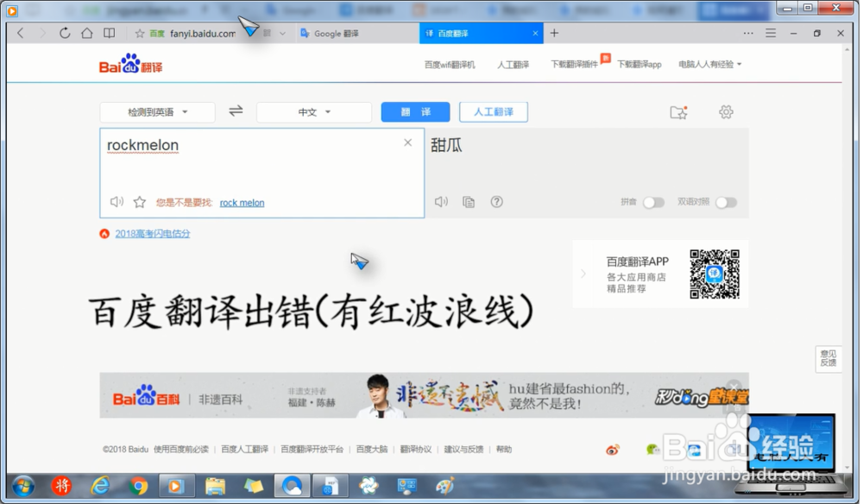Play translation result pronunciation speaker
Image resolution: width=863 pixels, height=504 pixels.
(441, 202)
